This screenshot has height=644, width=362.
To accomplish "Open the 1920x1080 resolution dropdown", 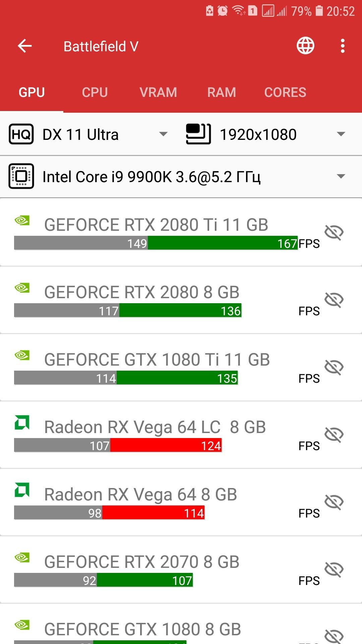I will tap(341, 134).
